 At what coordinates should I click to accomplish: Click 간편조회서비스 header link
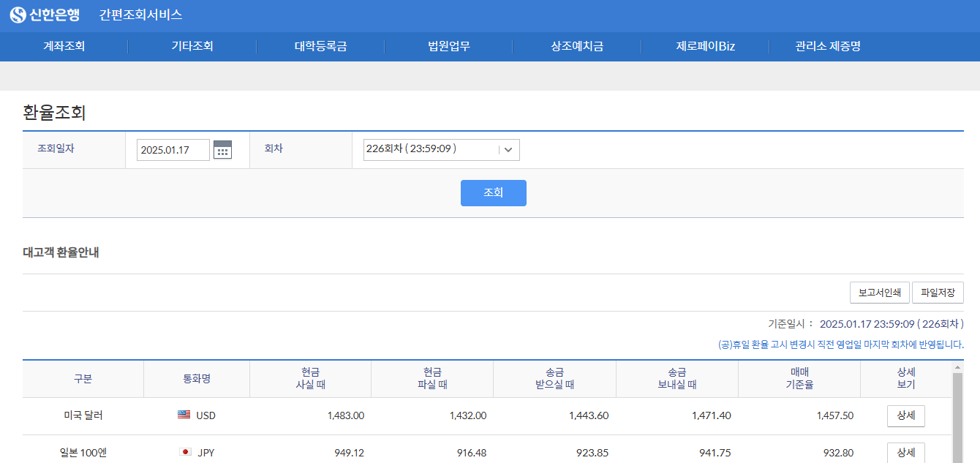[x=139, y=14]
